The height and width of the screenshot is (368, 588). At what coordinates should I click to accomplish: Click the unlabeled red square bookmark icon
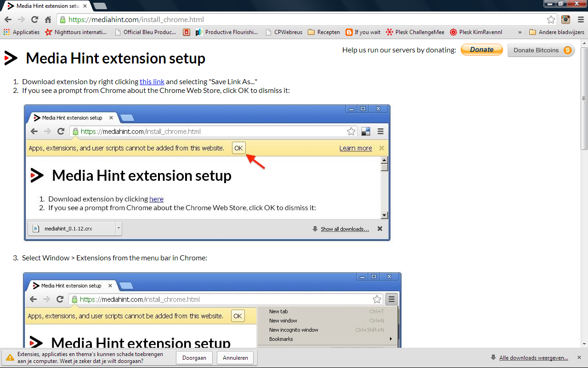pos(186,32)
